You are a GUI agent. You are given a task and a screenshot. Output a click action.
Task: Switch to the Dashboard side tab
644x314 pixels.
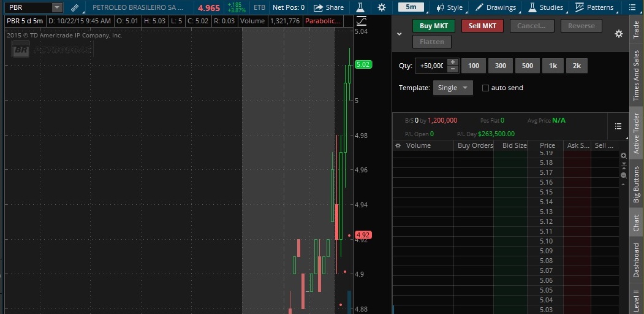[x=636, y=260]
